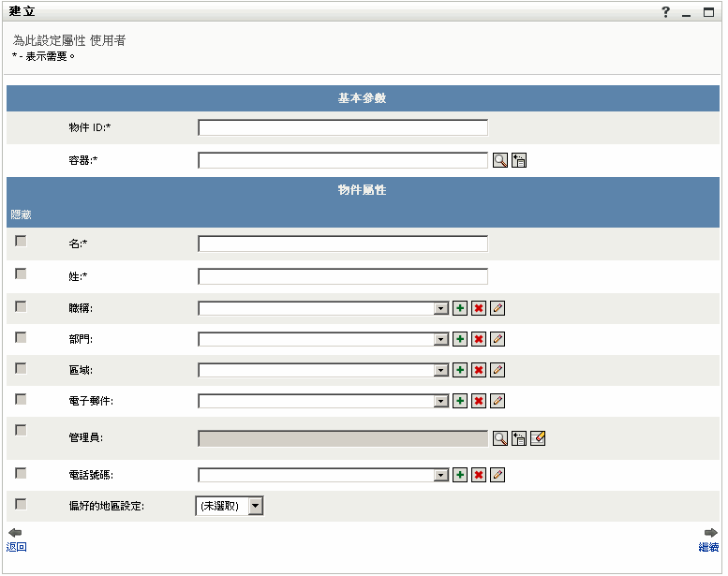Maximize the 建立 panel

(708, 12)
